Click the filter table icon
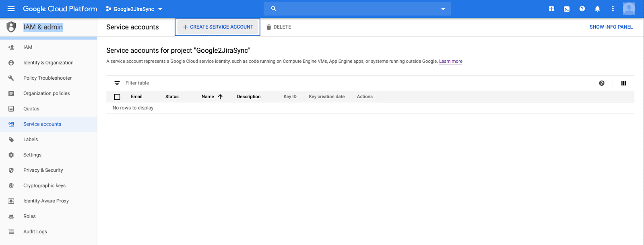The image size is (644, 245). [x=117, y=83]
